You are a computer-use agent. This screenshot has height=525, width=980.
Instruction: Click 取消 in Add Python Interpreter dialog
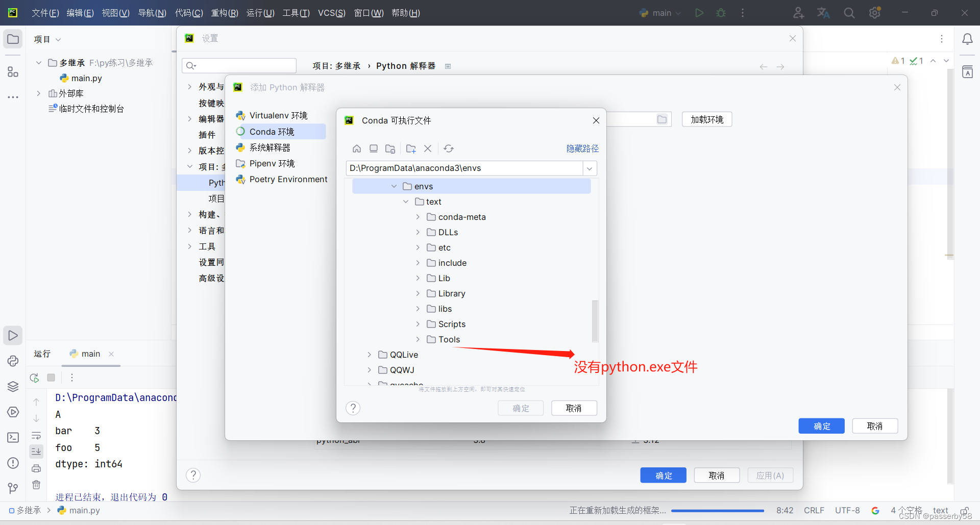(x=875, y=426)
